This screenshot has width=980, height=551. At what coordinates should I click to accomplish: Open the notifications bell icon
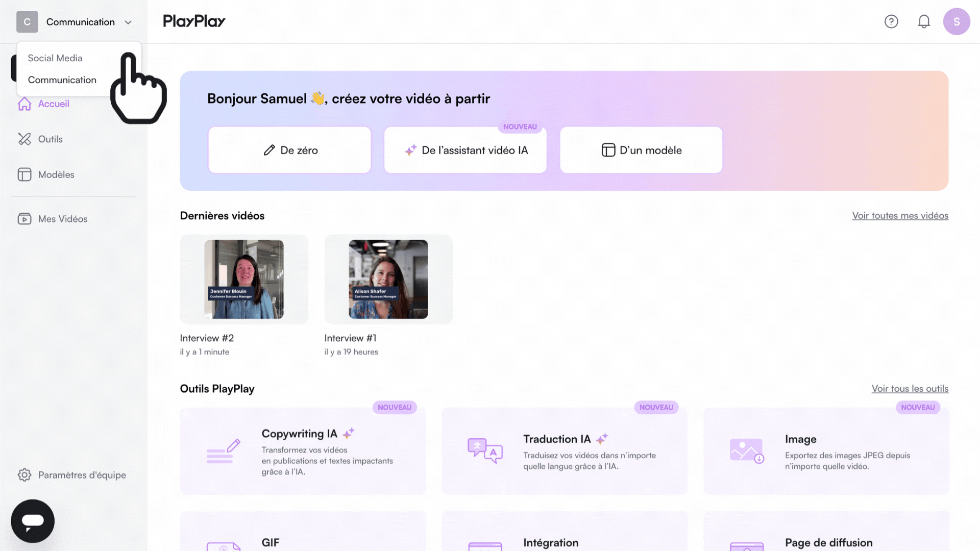pos(924,21)
